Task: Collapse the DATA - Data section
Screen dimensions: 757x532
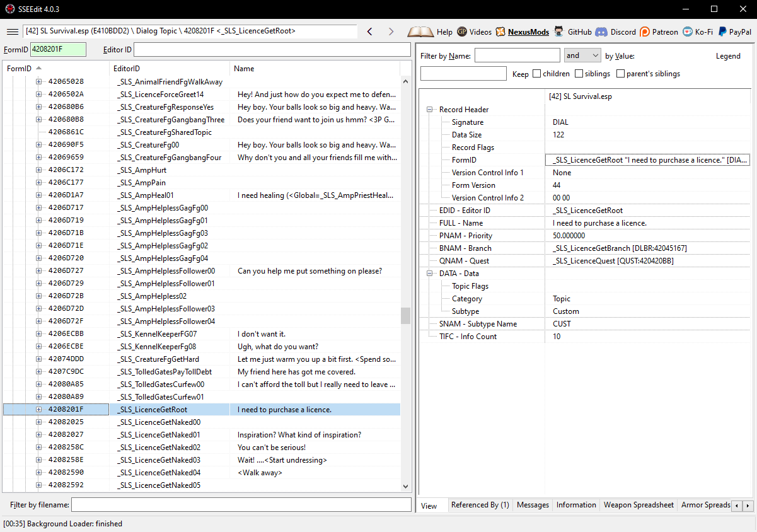Action: (431, 274)
